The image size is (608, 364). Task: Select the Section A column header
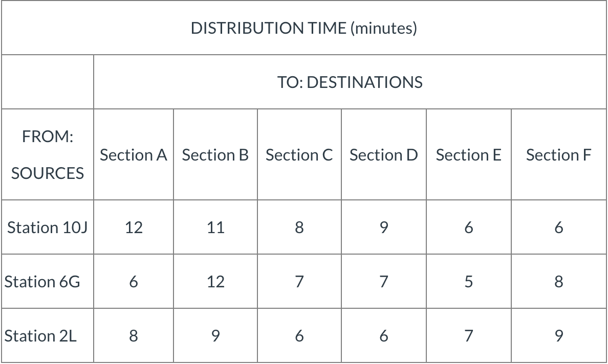click(134, 154)
